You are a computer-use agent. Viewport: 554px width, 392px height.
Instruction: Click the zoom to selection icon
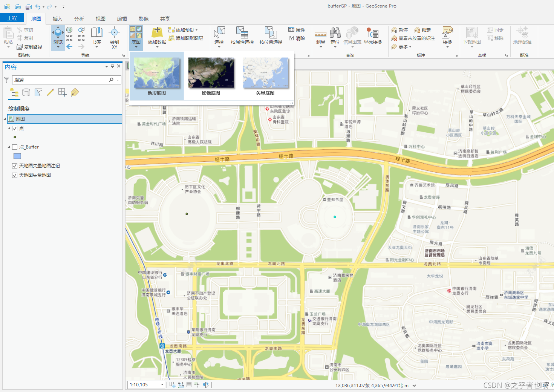click(81, 30)
